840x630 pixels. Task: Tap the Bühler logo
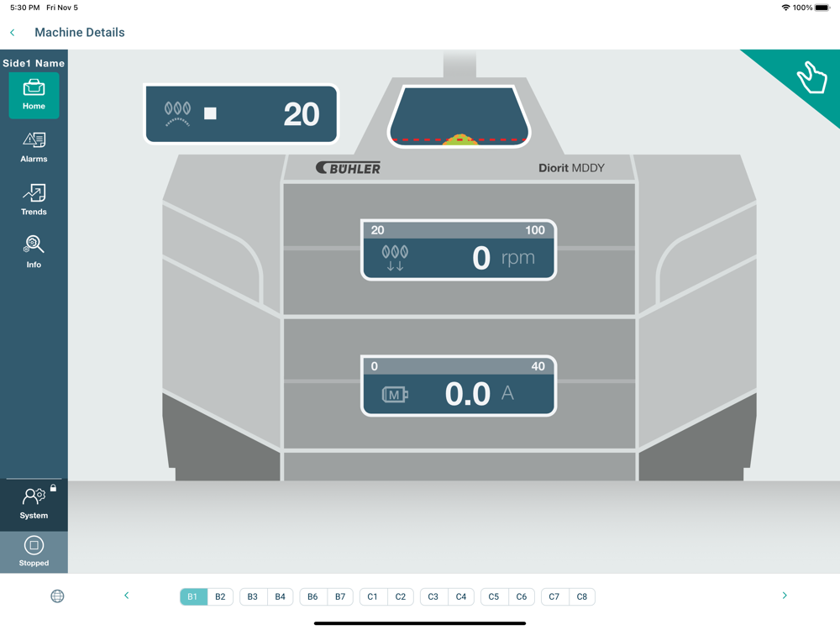pyautogui.click(x=349, y=168)
